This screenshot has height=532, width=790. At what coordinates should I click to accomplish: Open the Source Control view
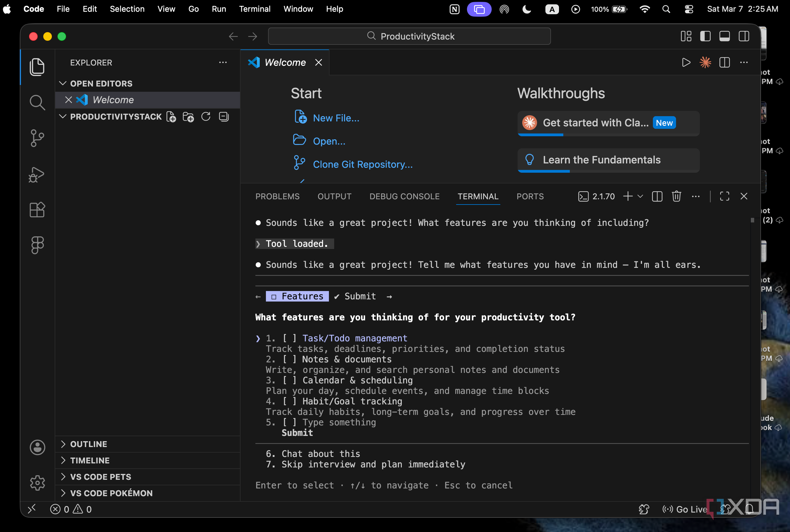[37, 138]
